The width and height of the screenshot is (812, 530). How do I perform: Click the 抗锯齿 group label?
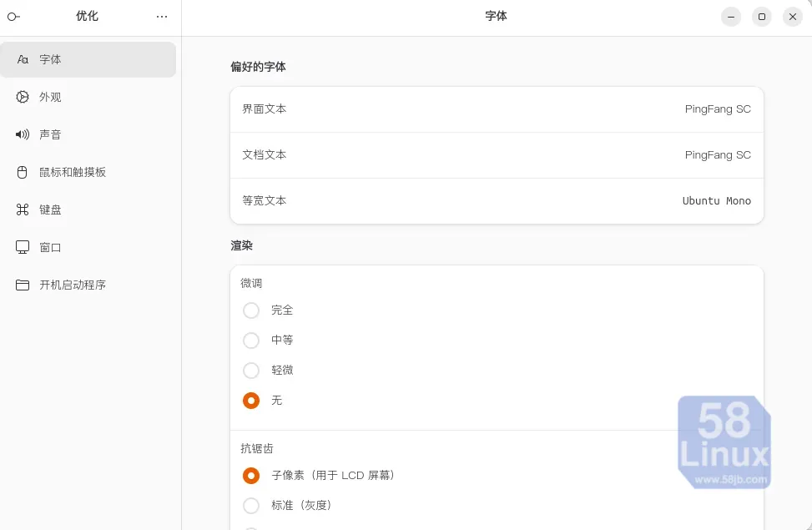(x=257, y=449)
